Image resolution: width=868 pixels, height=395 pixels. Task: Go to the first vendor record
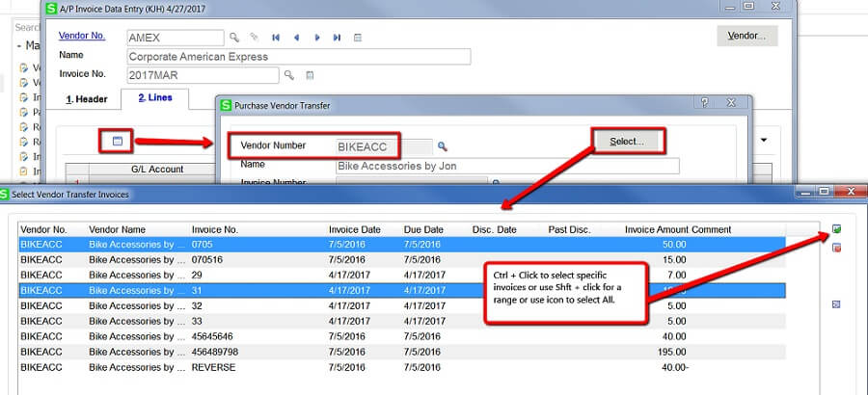pos(276,38)
